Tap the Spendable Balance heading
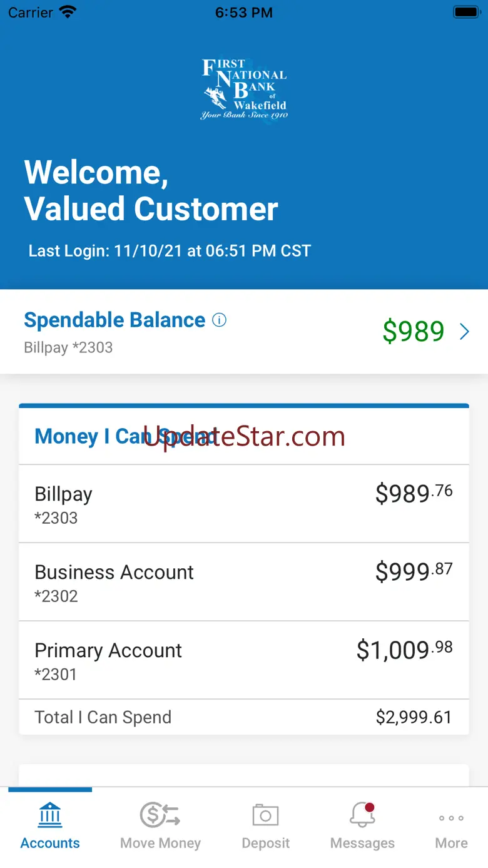The image size is (488, 868). click(x=114, y=320)
